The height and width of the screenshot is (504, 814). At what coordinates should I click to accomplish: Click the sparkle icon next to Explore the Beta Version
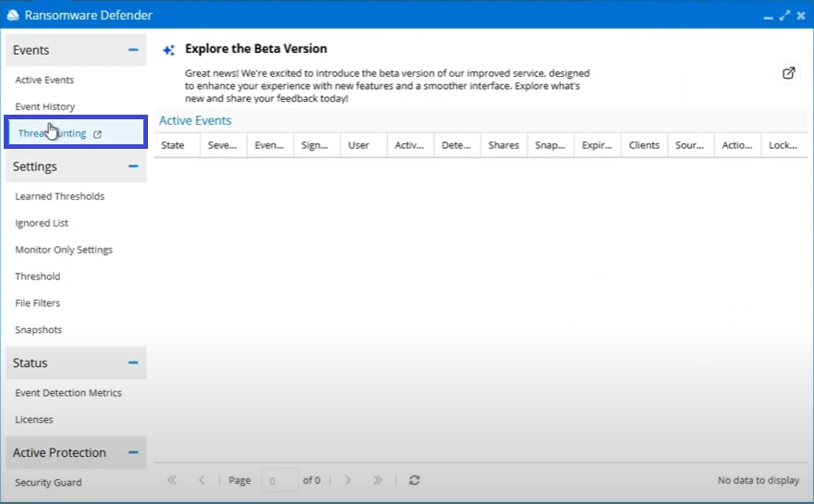point(168,50)
